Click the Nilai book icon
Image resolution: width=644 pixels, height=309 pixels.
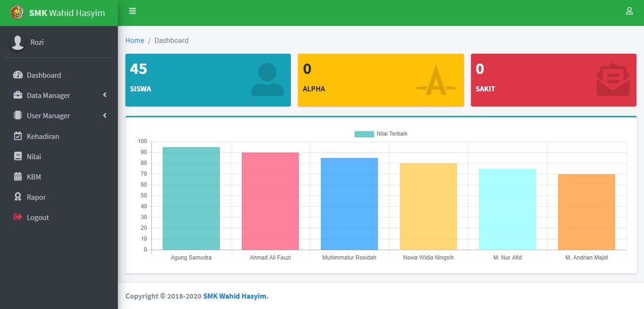(18, 156)
